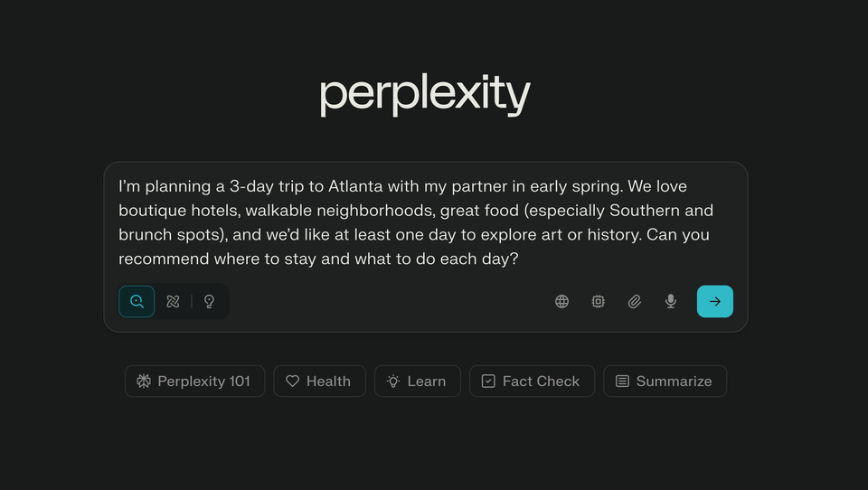Submit the query with the arrow button
Viewport: 868px width, 490px height.
[x=714, y=302]
